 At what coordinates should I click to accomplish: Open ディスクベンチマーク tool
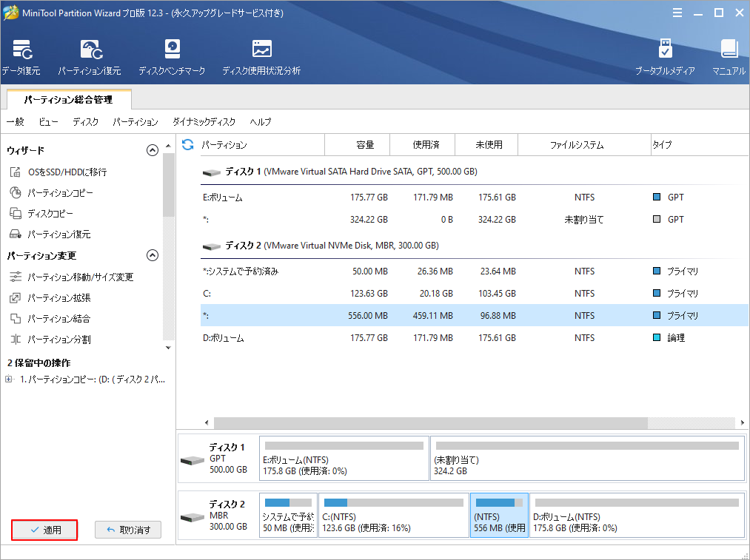(172, 58)
